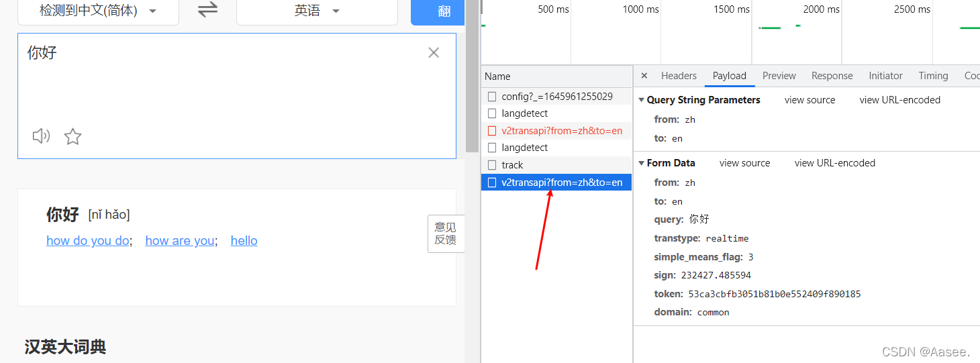
Task: Collapse Query String Parameters section
Action: point(641,100)
